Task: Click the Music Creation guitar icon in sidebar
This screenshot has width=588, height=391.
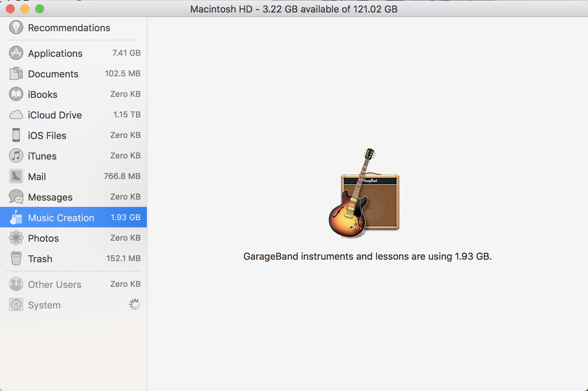Action: click(16, 217)
